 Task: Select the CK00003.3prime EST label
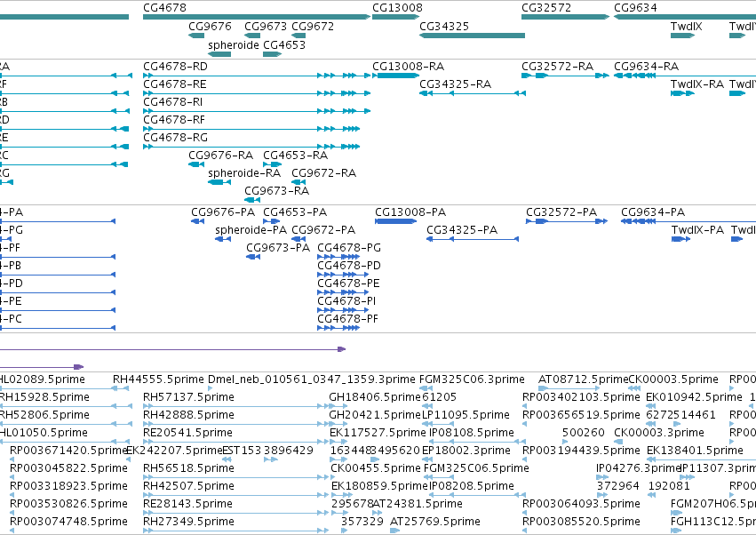click(659, 433)
